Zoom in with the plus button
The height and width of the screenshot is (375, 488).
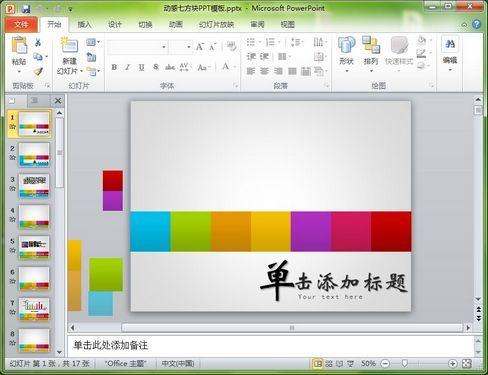(x=452, y=364)
